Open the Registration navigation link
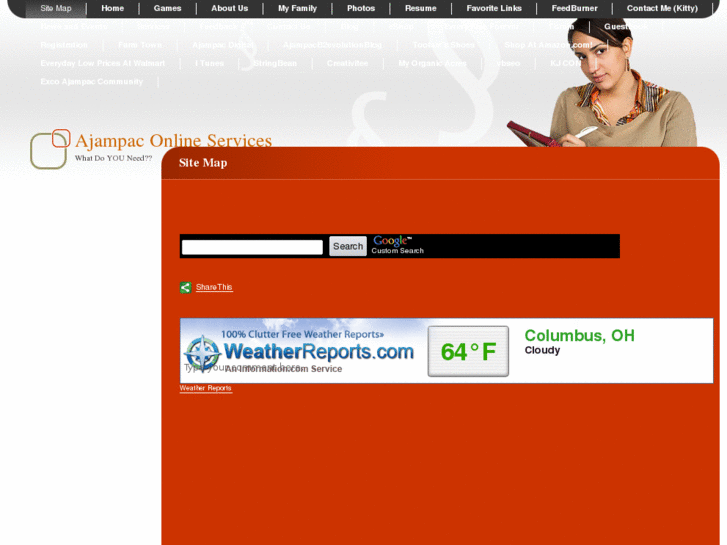The image size is (727, 545). (64, 45)
